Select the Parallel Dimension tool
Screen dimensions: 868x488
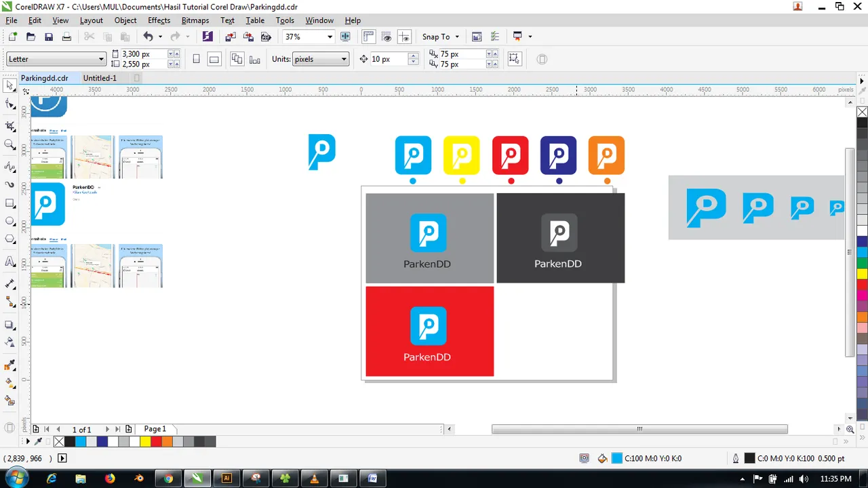9,283
